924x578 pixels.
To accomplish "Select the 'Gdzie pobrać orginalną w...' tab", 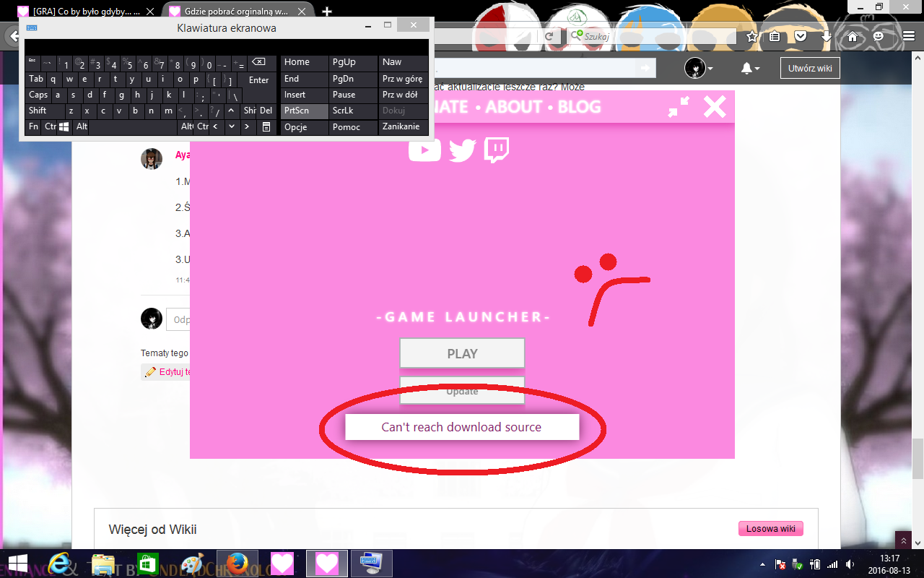I will point(237,11).
